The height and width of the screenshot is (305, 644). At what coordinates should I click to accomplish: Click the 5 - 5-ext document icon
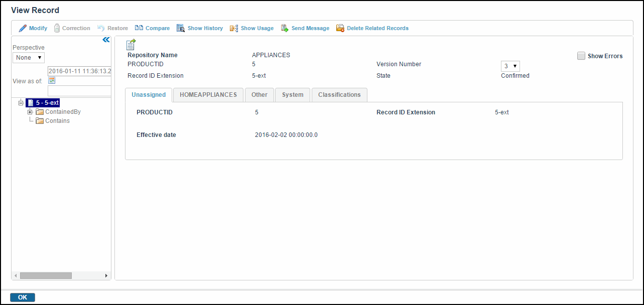pyautogui.click(x=31, y=103)
